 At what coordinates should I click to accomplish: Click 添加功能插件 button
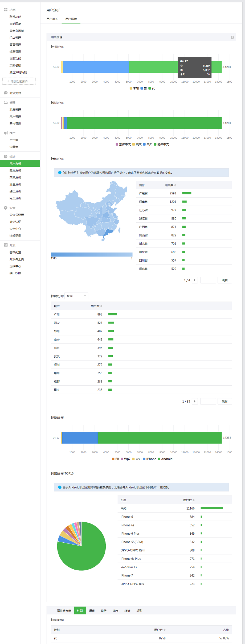click(19, 81)
